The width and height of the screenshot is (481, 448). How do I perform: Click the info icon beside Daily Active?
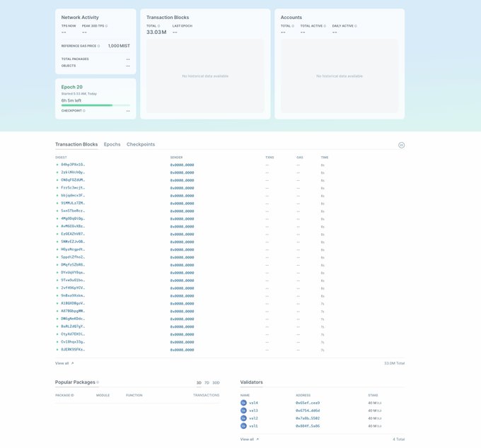click(356, 26)
